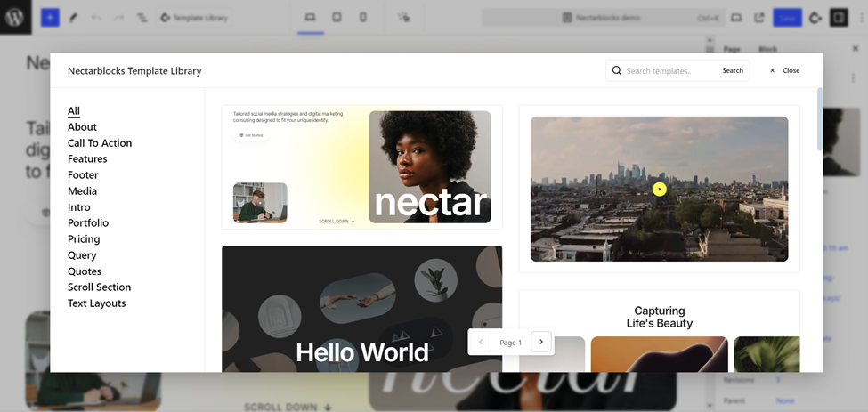Click the Page 1 pagination label
This screenshot has width=868, height=412.
tap(510, 343)
